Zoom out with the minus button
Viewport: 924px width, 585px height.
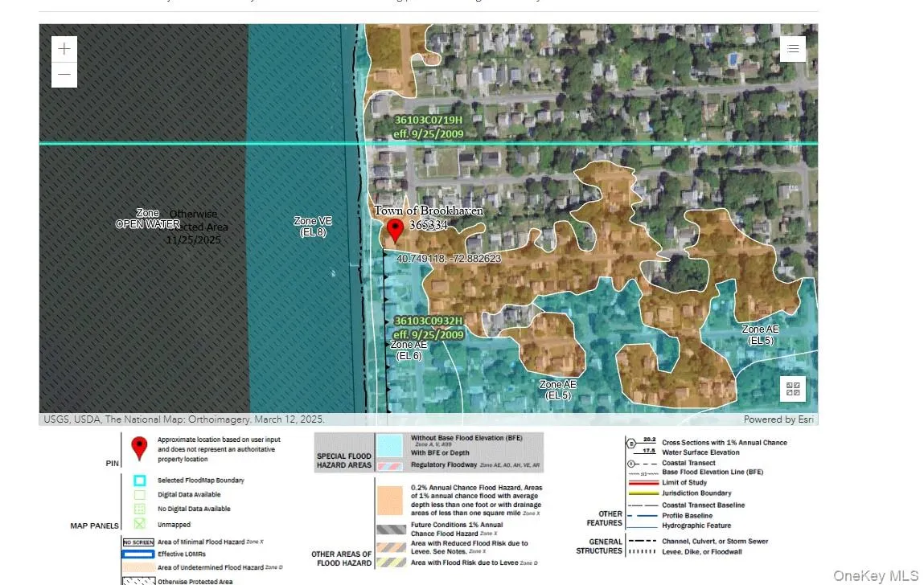(x=64, y=75)
